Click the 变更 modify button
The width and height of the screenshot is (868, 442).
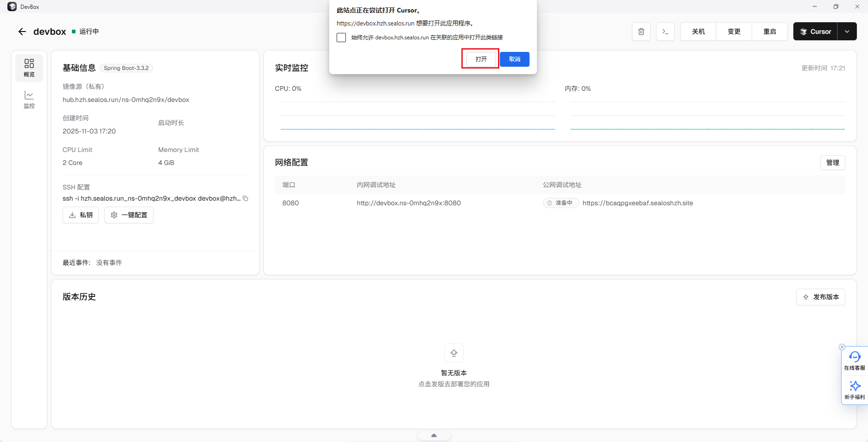(x=734, y=32)
